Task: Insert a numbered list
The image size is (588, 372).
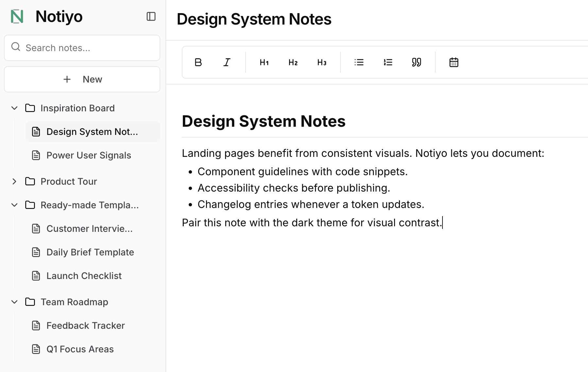Action: [388, 62]
